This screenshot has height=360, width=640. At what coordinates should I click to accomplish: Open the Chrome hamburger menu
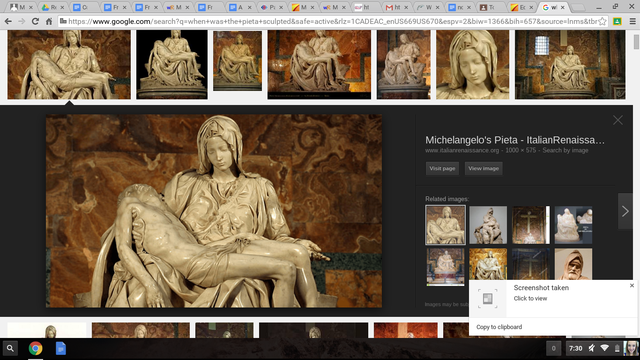click(632, 21)
